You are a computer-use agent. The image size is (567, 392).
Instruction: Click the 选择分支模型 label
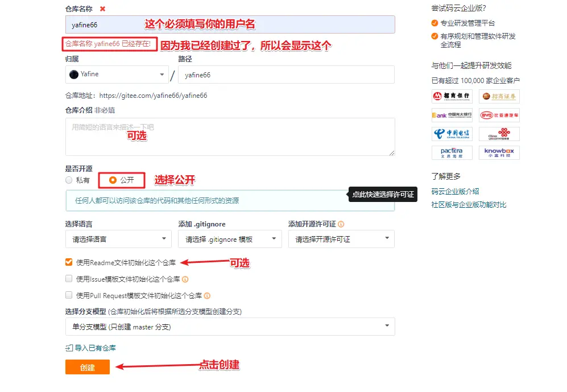point(86,311)
